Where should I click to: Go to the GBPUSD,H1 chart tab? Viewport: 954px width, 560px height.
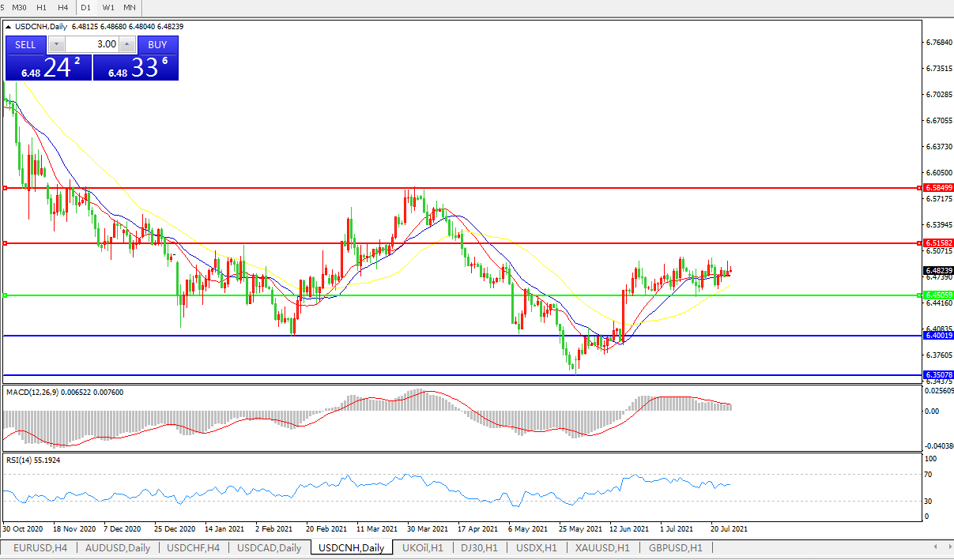675,548
